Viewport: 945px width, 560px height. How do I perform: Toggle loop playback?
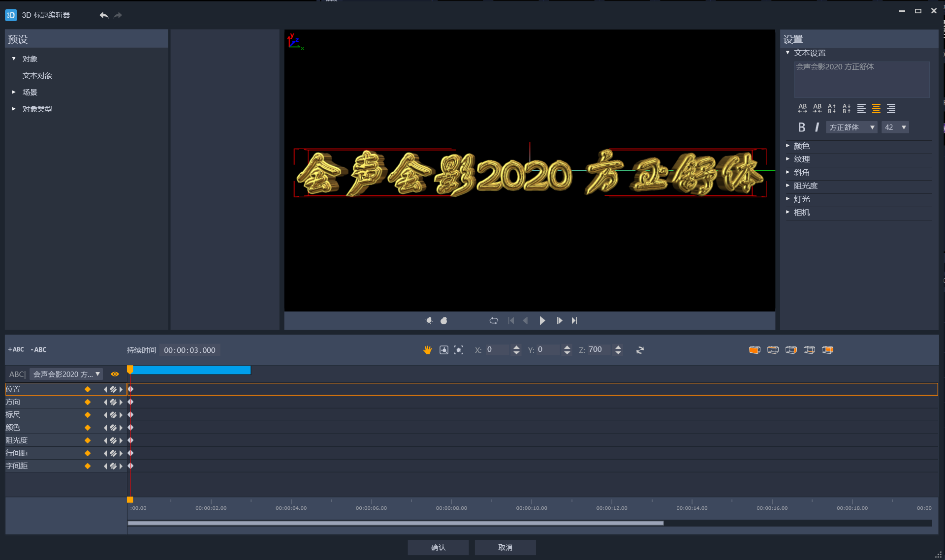494,320
